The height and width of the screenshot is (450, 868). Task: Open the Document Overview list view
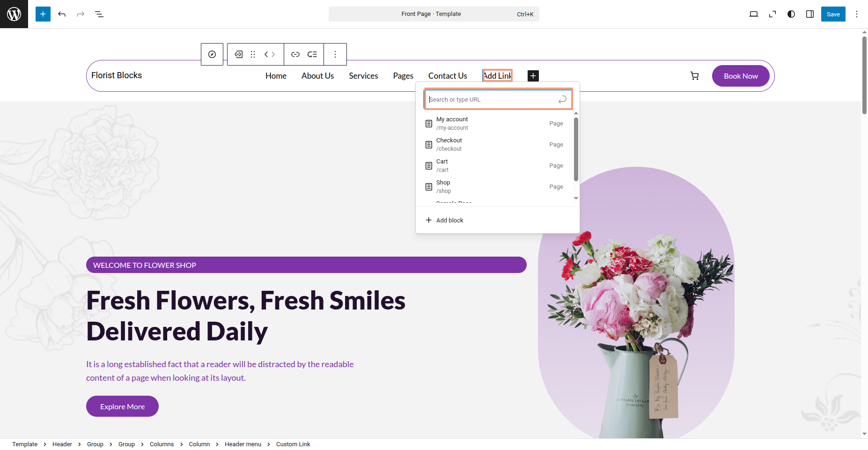(99, 14)
